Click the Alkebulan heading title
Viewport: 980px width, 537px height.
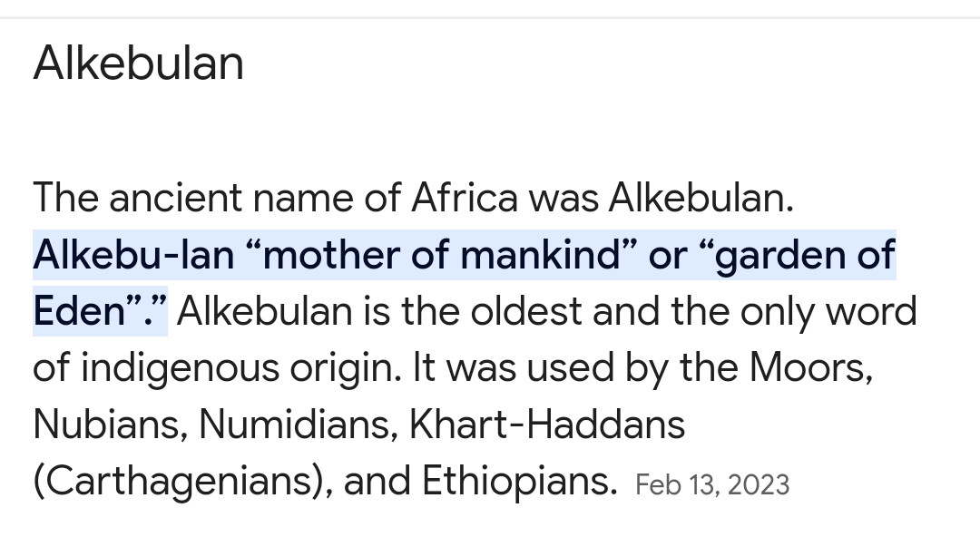point(138,63)
